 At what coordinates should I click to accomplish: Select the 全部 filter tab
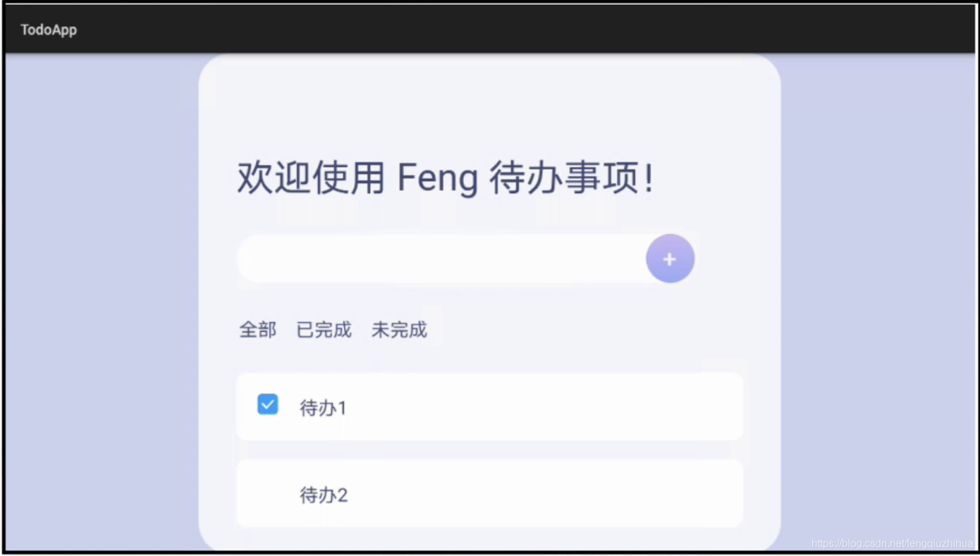click(257, 329)
